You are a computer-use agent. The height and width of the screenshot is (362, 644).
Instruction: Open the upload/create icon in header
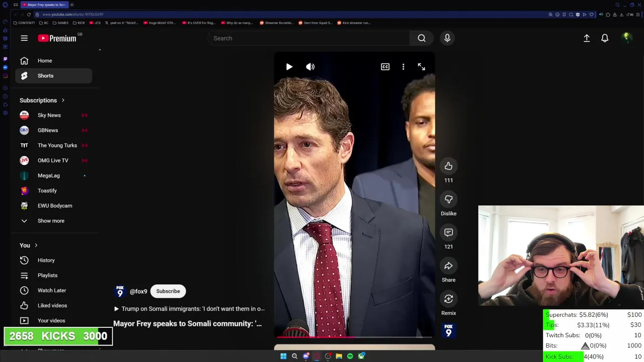click(587, 38)
